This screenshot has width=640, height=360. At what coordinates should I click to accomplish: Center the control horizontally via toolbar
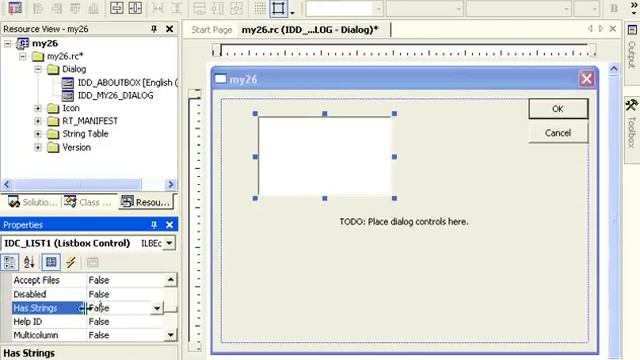(x=135, y=8)
